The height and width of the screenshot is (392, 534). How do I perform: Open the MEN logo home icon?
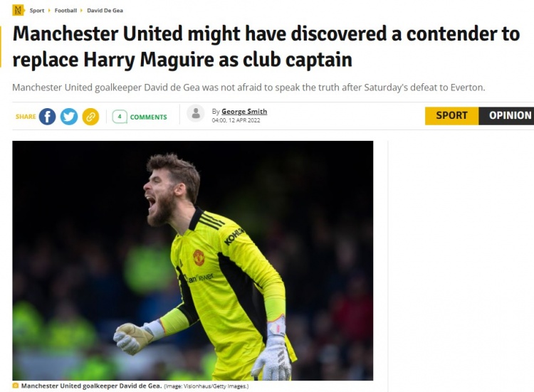[18, 10]
